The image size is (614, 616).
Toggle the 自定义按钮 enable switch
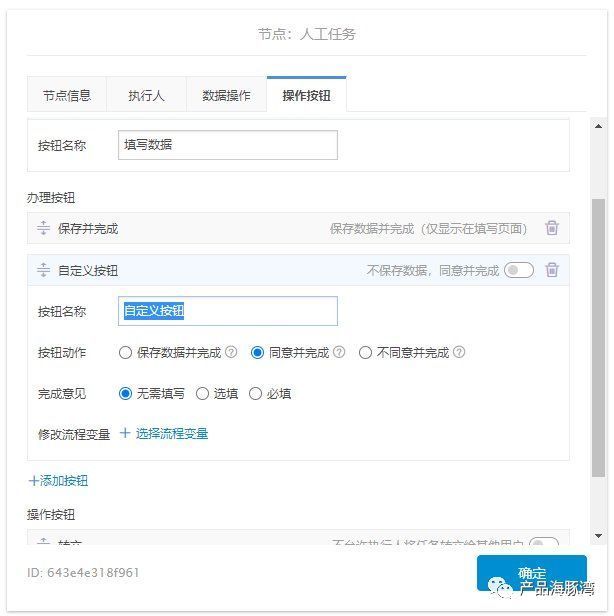pos(519,270)
